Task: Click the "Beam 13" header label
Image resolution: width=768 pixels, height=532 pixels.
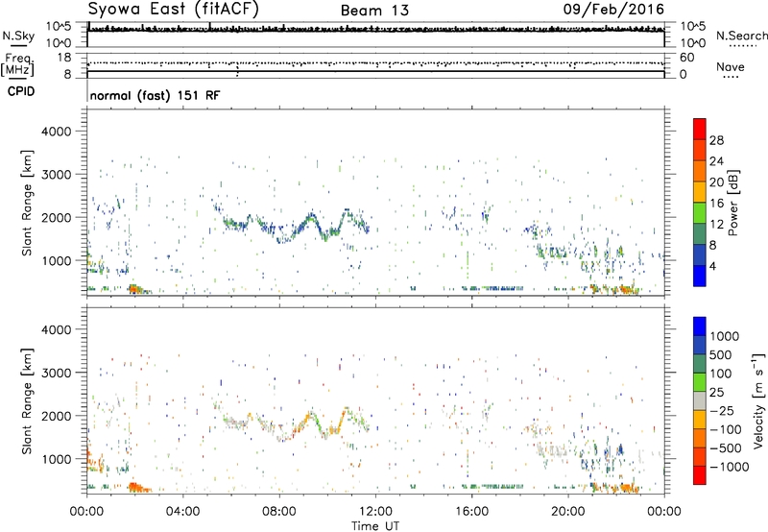Action: point(374,11)
